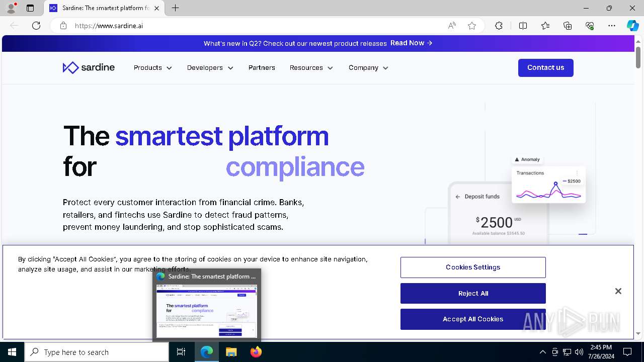Open Collections icon
644x362 pixels.
coord(568,26)
